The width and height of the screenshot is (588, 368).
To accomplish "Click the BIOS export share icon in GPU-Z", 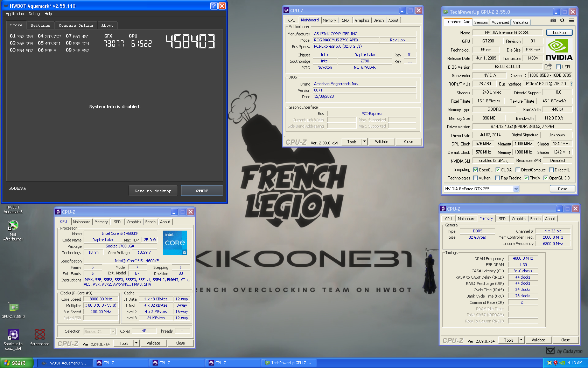I will click(x=548, y=66).
